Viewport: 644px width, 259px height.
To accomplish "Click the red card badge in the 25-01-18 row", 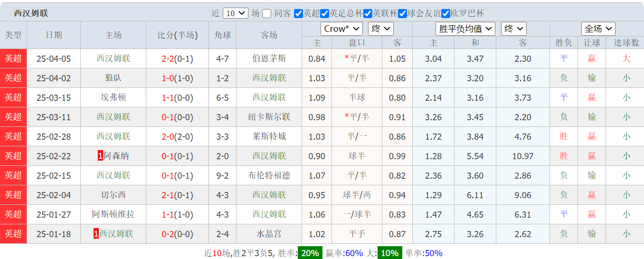I will click(96, 234).
